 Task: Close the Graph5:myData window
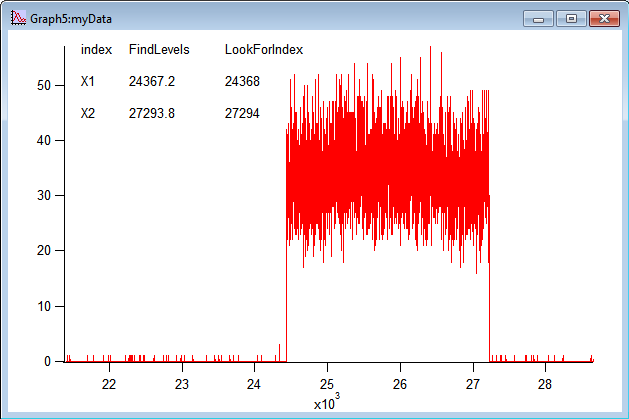[605, 19]
